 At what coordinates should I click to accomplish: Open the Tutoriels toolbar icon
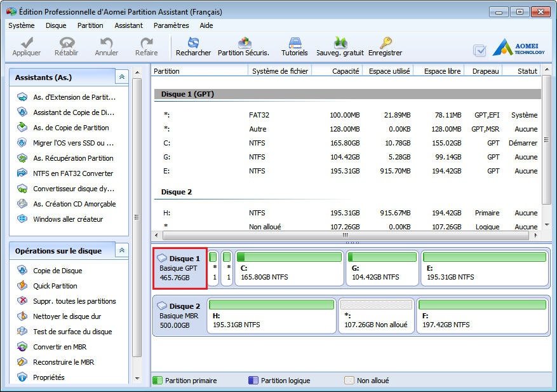[295, 43]
